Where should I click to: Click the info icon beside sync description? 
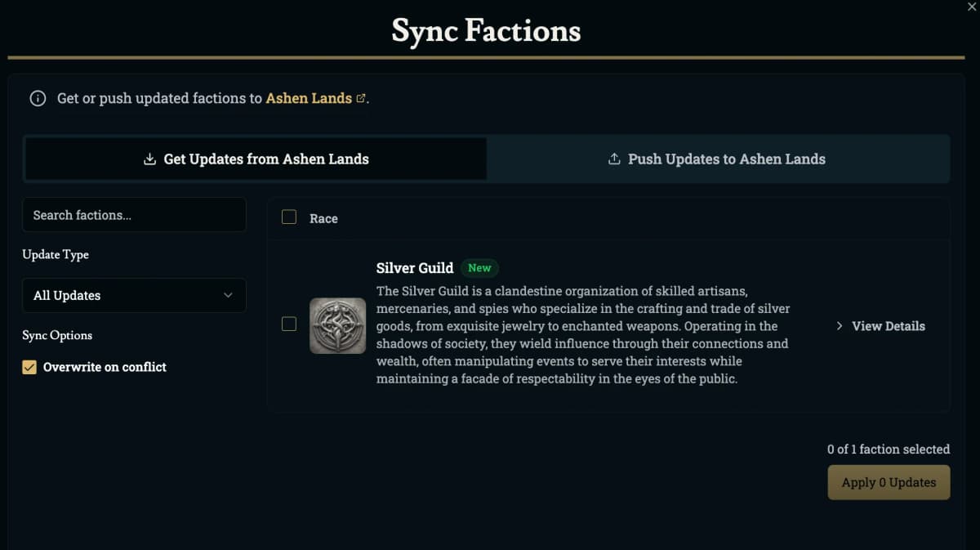[38, 99]
